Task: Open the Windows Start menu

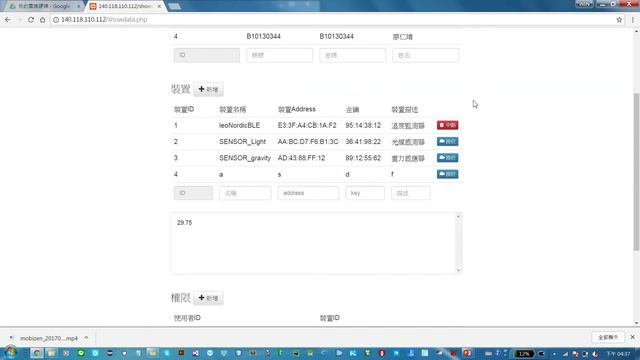Action: pos(10,353)
